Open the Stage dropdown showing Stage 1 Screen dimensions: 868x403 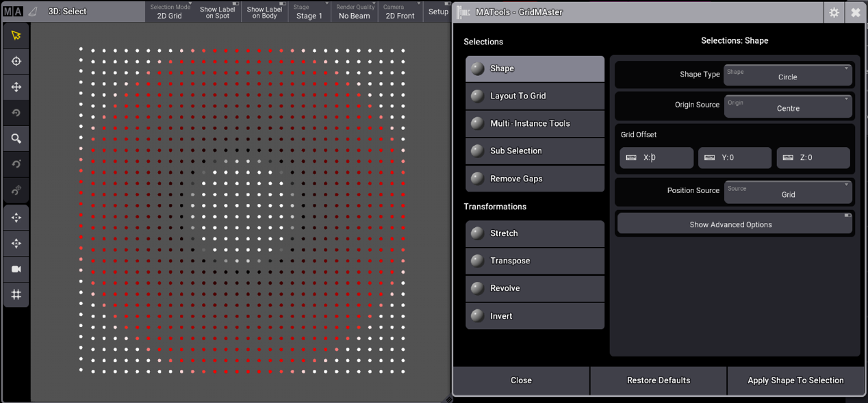tap(309, 12)
